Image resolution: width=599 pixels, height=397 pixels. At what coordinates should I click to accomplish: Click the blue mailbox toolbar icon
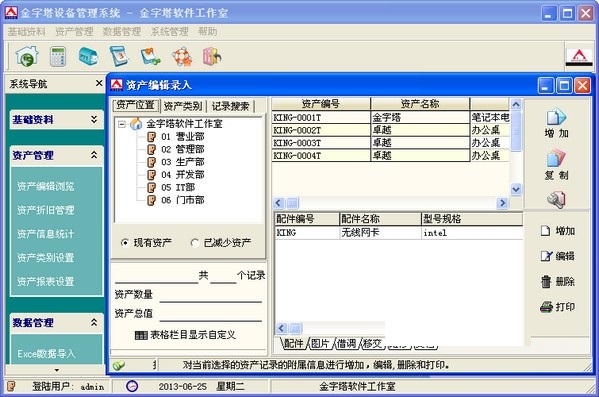[x=88, y=56]
